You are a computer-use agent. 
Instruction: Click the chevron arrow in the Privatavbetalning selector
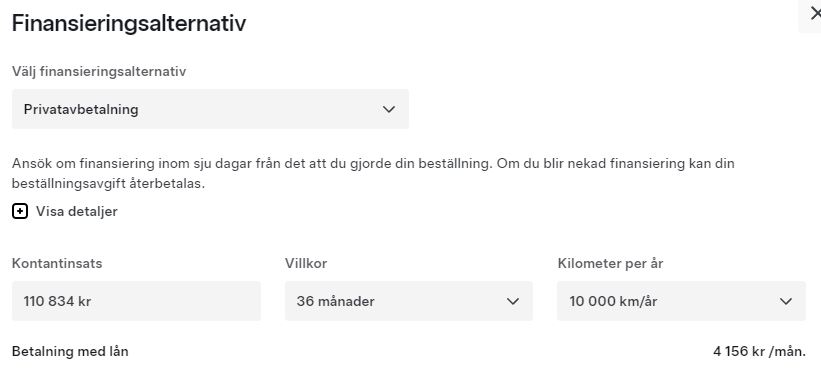389,109
